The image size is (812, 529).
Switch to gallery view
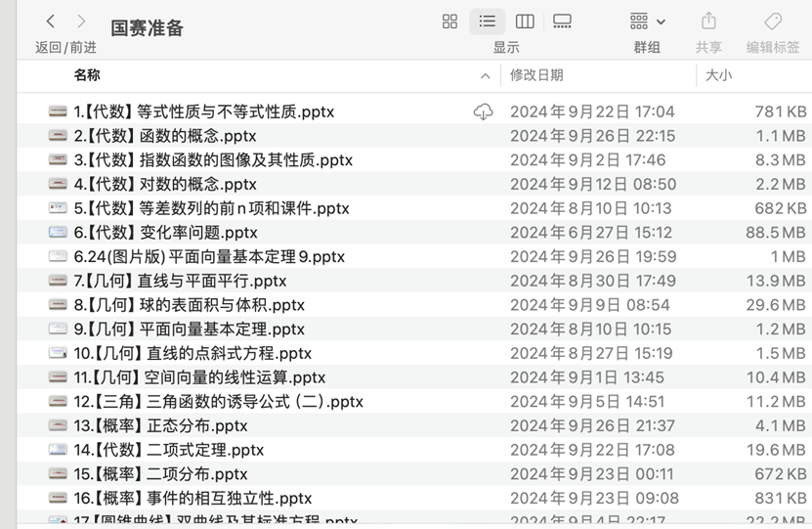click(x=562, y=22)
